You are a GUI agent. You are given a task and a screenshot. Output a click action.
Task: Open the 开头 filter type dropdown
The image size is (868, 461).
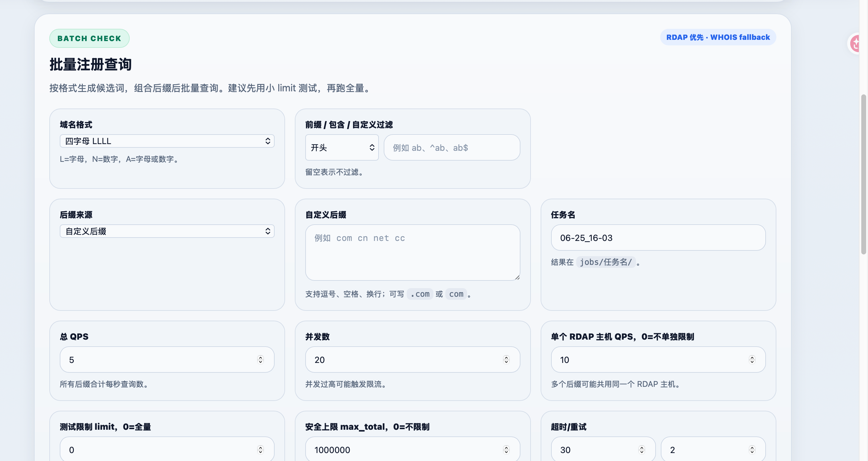coord(342,147)
